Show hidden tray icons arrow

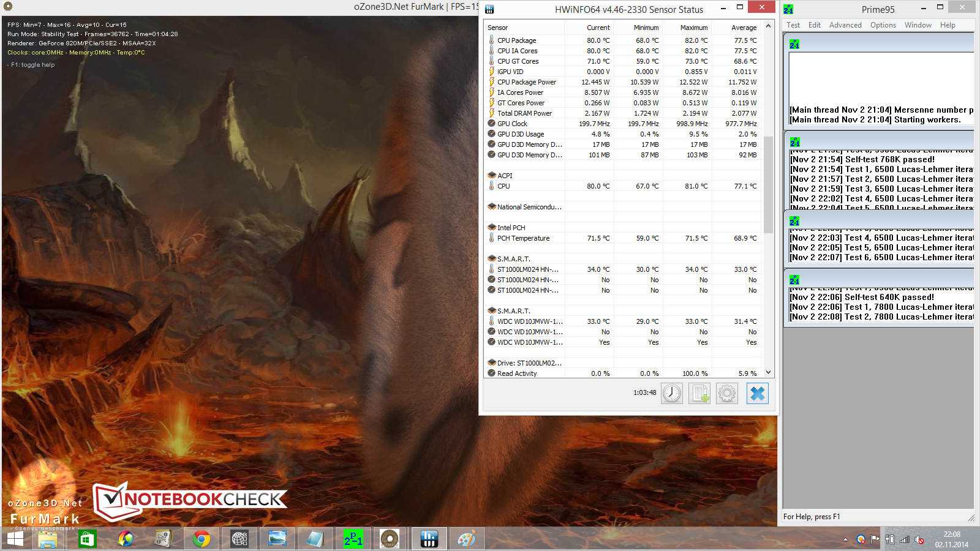[845, 539]
